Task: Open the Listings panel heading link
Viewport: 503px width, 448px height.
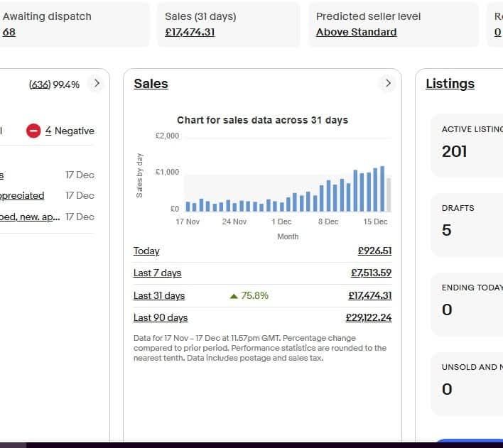Action: tap(450, 84)
